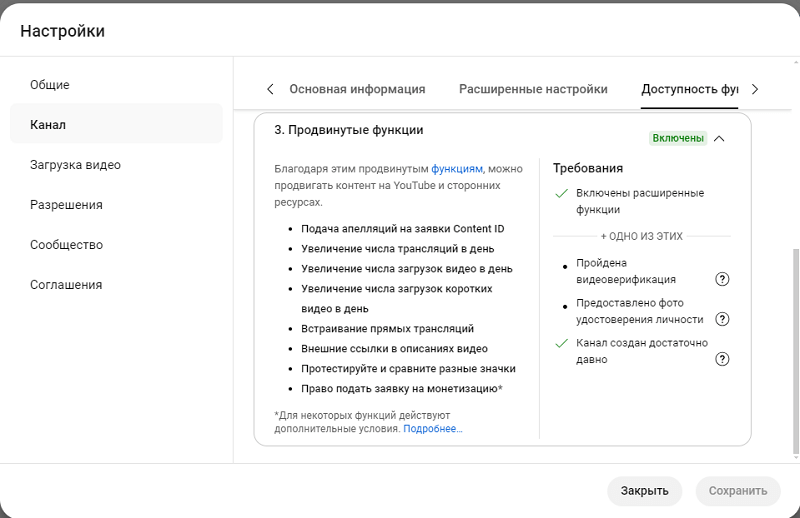Click Право подать заявку на монетизацию

pos(402,388)
